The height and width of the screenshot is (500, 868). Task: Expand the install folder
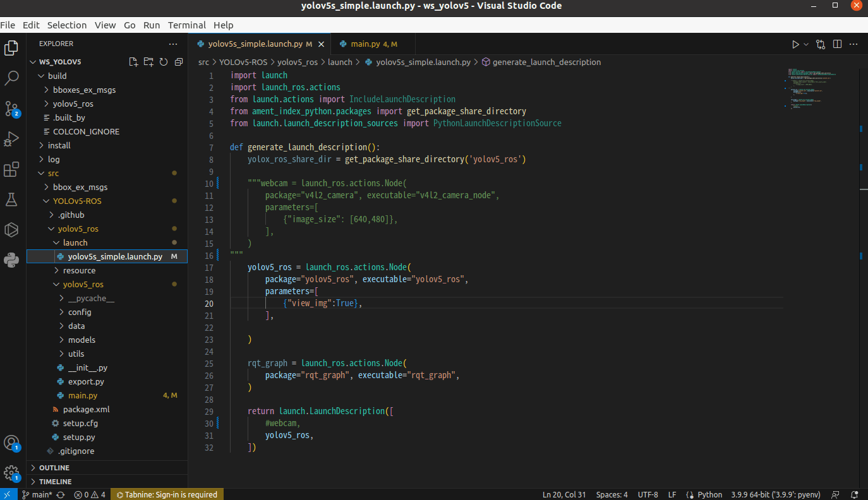pyautogui.click(x=107, y=145)
